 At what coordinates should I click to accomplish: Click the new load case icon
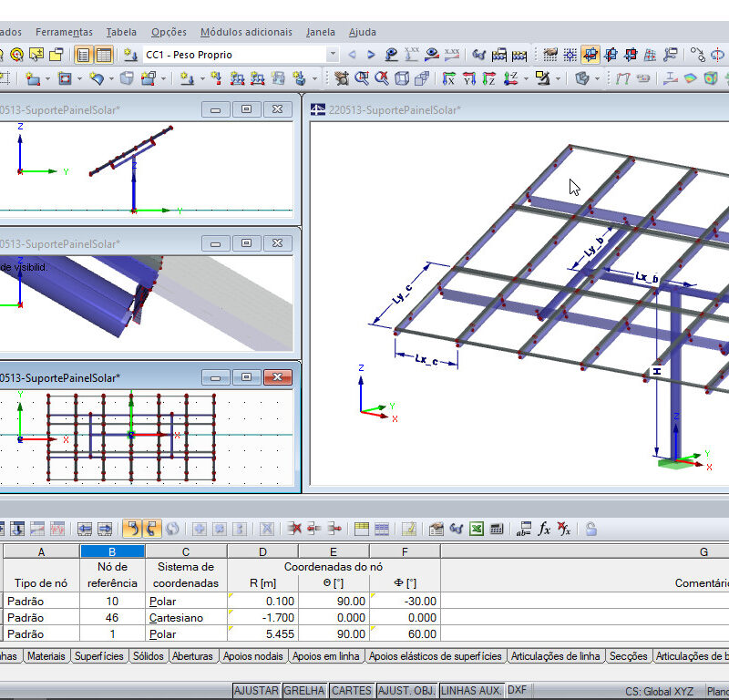click(x=130, y=55)
